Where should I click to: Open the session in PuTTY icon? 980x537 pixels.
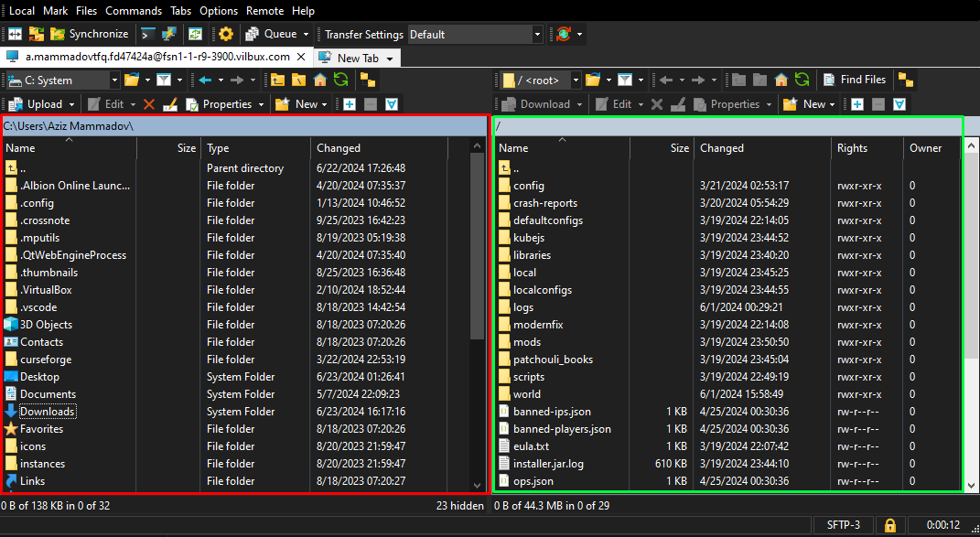(x=169, y=34)
